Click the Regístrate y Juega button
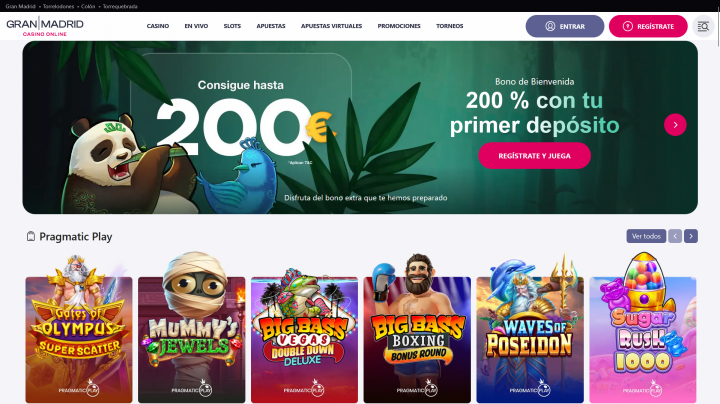 [534, 156]
